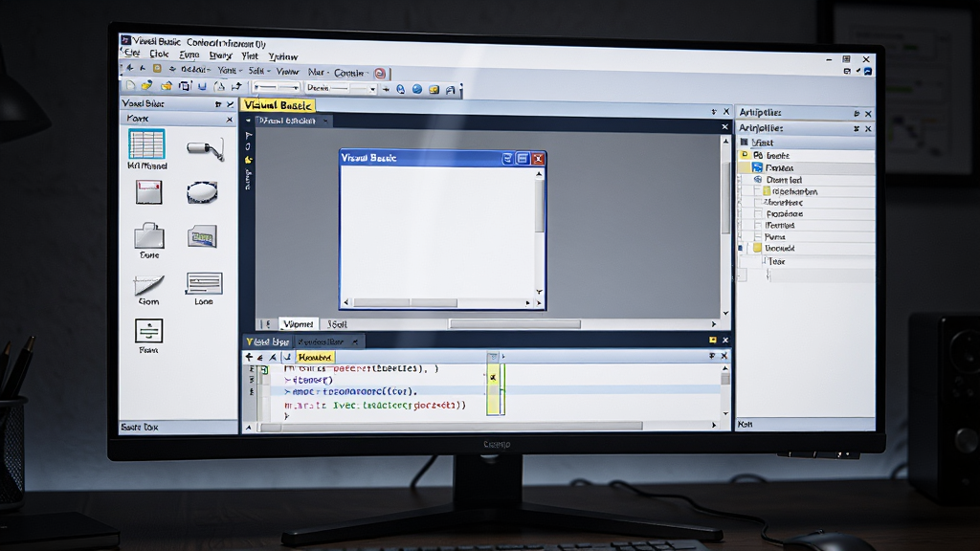Select the red-topped window control in toolbox

pos(148,192)
